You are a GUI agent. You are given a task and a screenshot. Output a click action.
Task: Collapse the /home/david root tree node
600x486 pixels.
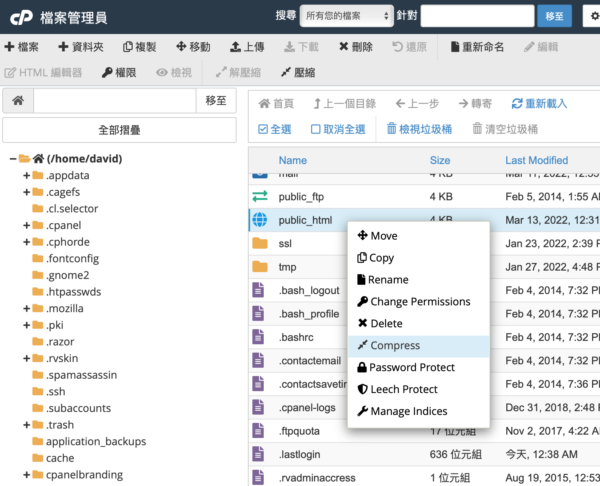coord(13,158)
